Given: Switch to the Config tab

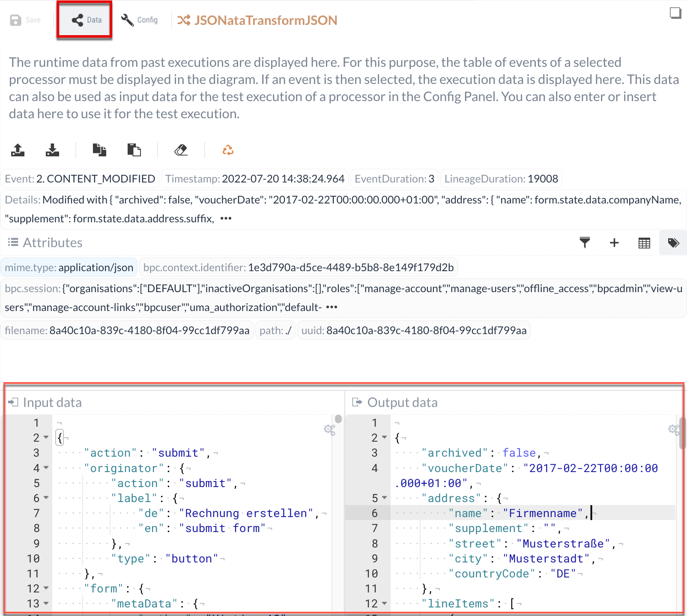Looking at the screenshot, I should coord(140,20).
